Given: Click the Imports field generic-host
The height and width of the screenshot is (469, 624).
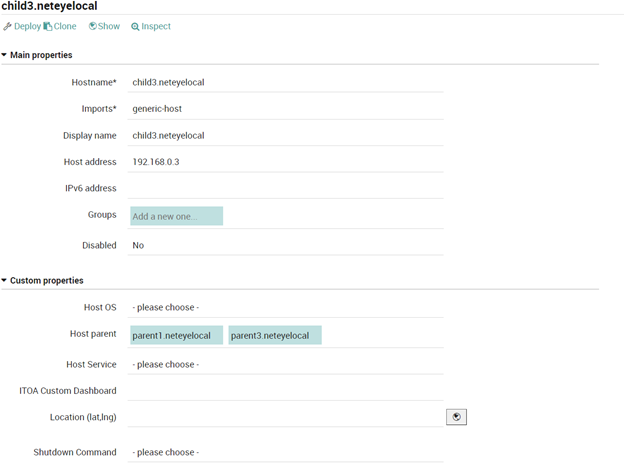Looking at the screenshot, I should 285,109.
